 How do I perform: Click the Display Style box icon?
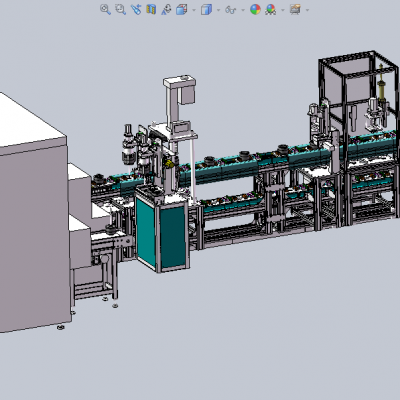(206, 9)
